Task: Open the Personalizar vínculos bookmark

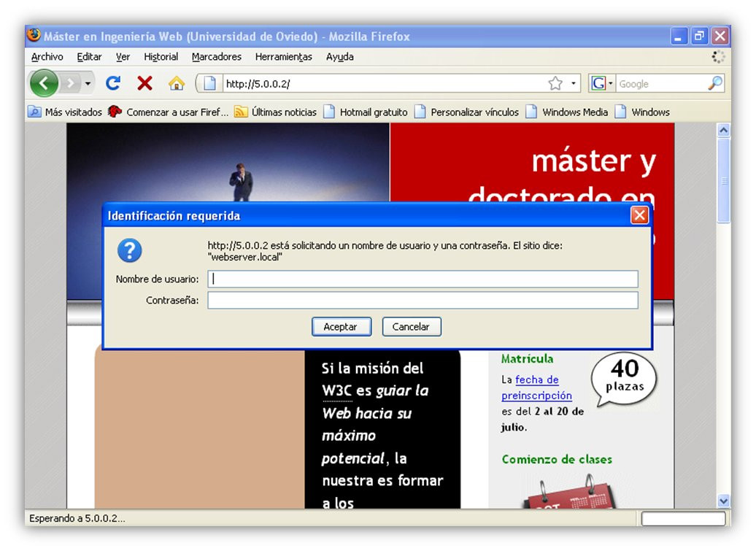Action: [x=467, y=112]
